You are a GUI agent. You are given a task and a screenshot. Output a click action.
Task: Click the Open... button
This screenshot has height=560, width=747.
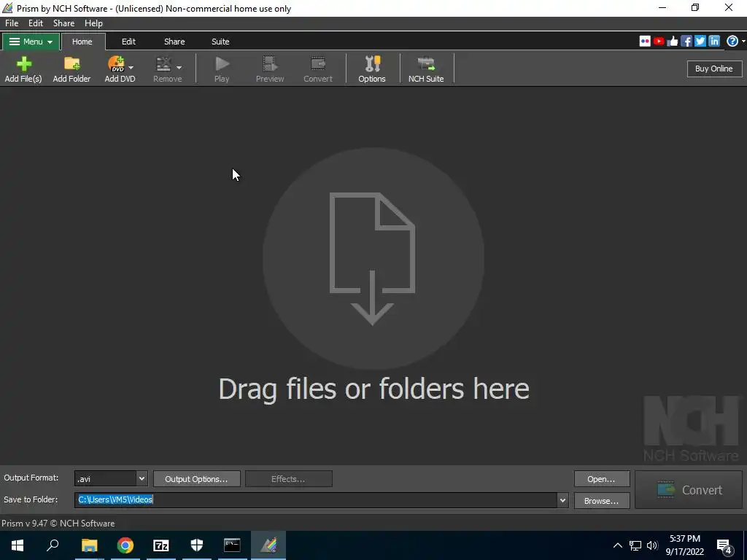[602, 479]
